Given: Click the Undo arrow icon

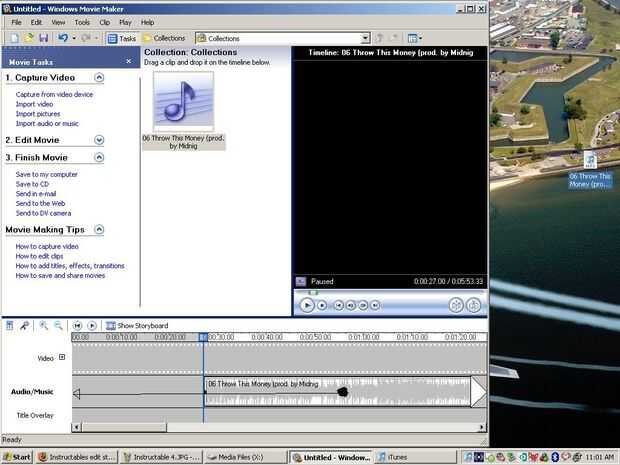Looking at the screenshot, I should (x=62, y=38).
